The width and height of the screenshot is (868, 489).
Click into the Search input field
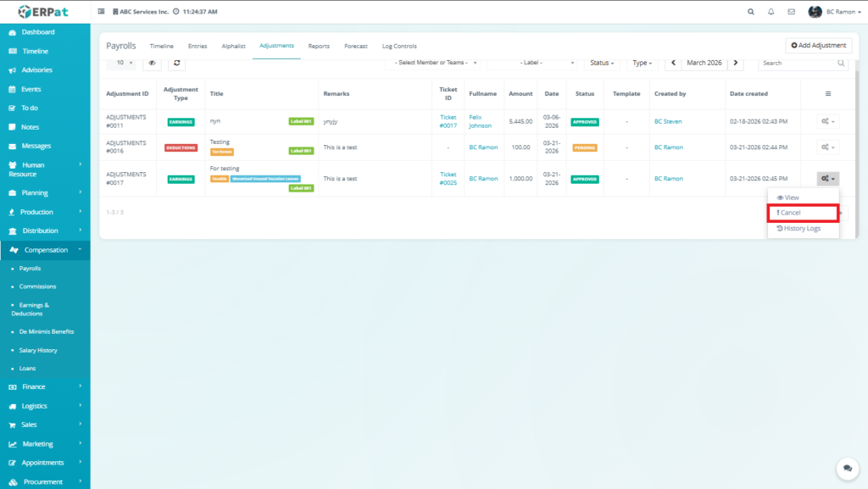coord(797,63)
